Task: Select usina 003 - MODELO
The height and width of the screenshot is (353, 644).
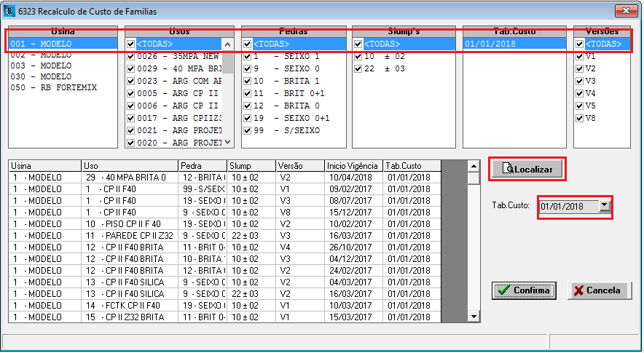Action: (63, 66)
